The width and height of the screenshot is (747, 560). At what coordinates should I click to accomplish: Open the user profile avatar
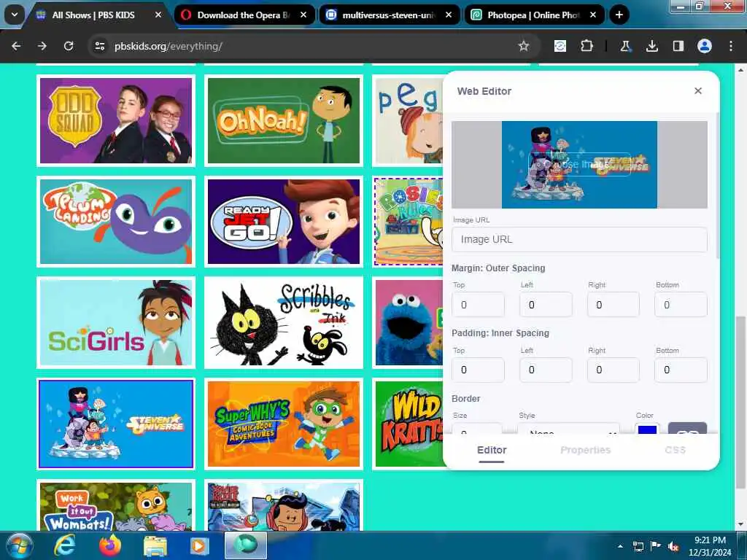coord(705,46)
